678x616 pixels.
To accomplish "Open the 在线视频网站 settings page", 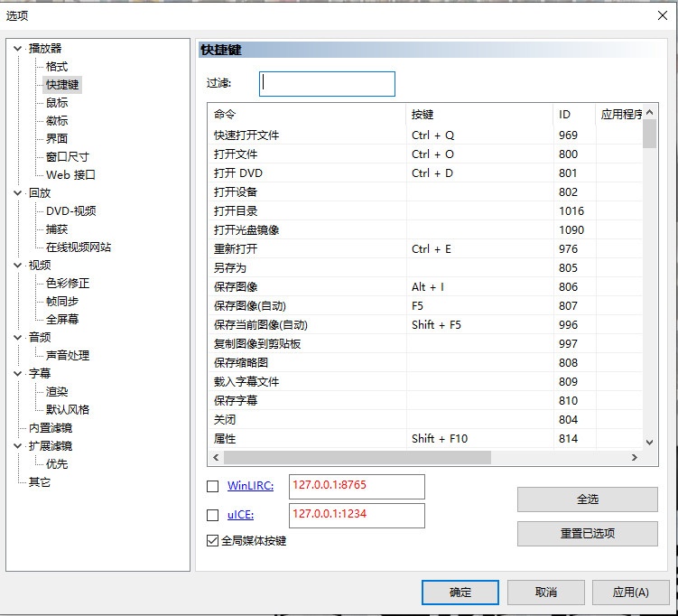I will [79, 247].
